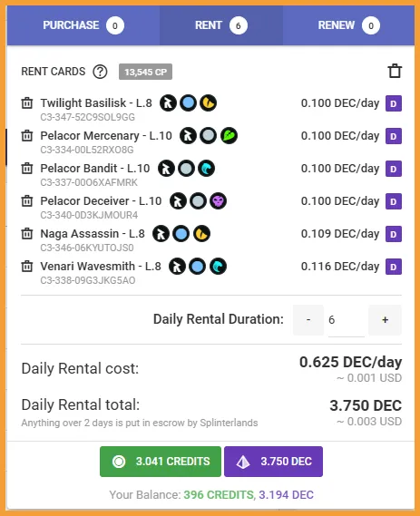Click the Venari Wavesmith - L.8 name
The image size is (420, 516).
tap(101, 267)
